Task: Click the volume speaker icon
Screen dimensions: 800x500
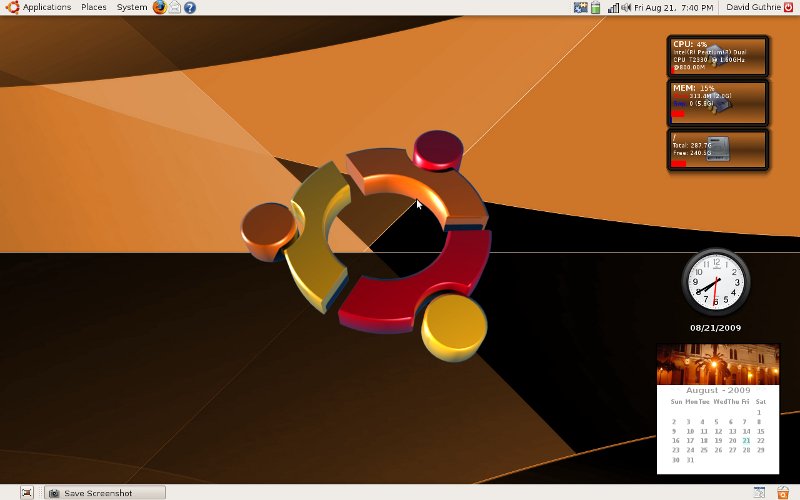Action: [626, 7]
